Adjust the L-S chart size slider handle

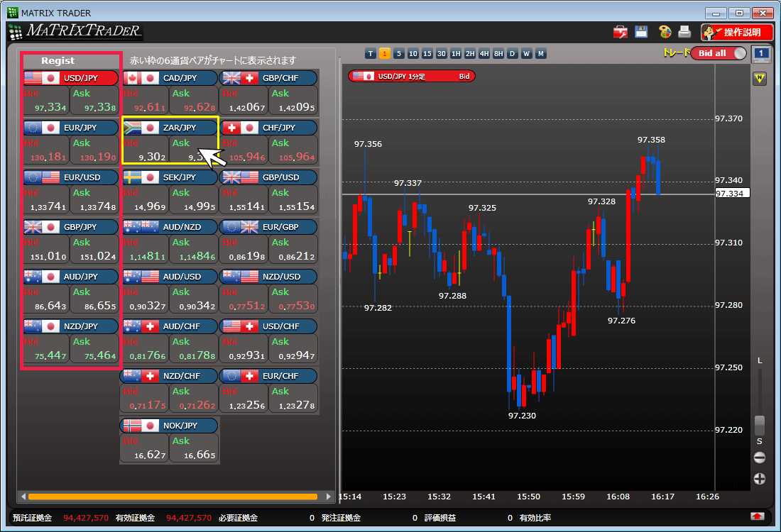760,425
